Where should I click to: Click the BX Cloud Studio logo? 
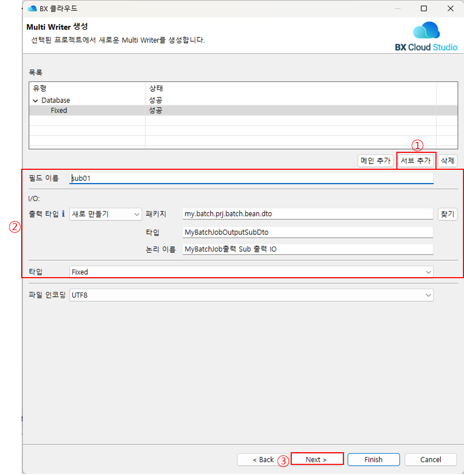coord(426,36)
